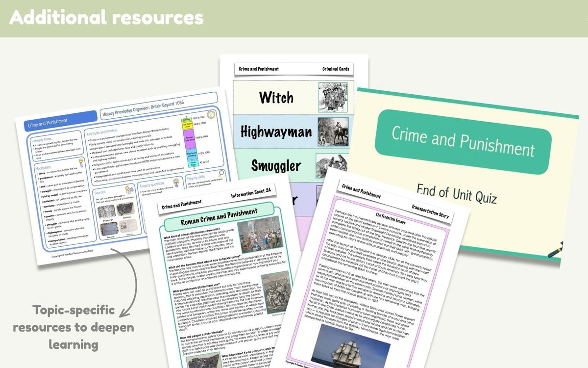Click the 'Witch' card label
588x368 pixels.
(x=276, y=97)
